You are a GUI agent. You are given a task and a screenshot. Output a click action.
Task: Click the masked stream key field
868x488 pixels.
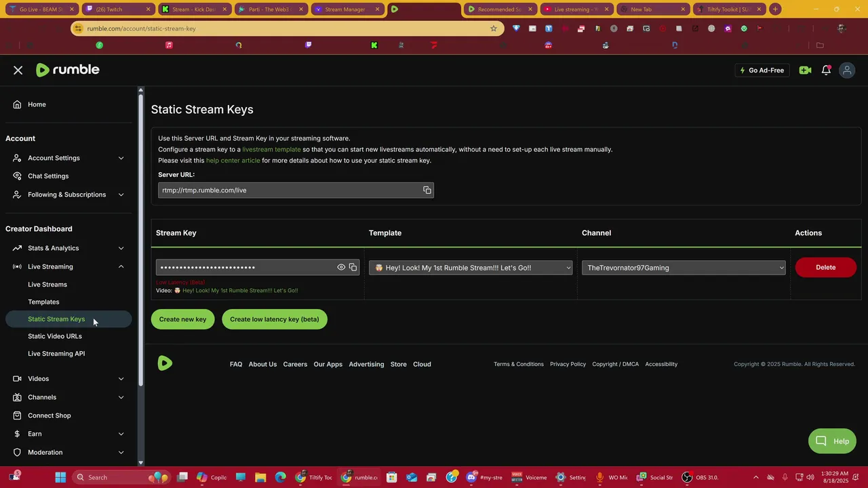pos(258,268)
